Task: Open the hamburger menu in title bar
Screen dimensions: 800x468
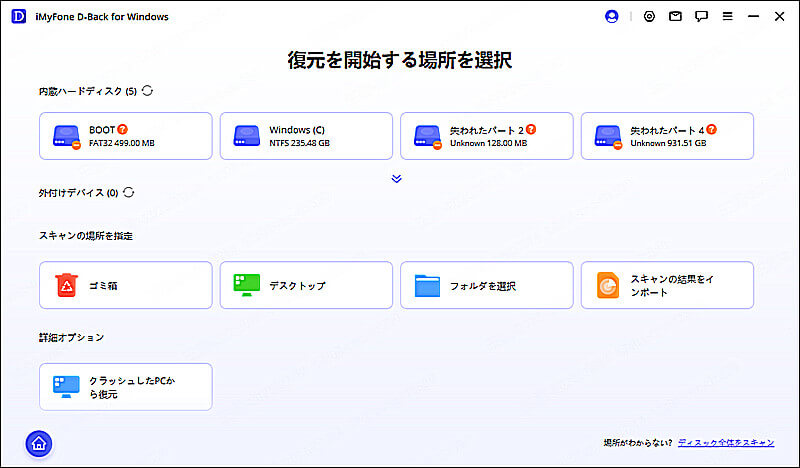Action: point(728,17)
